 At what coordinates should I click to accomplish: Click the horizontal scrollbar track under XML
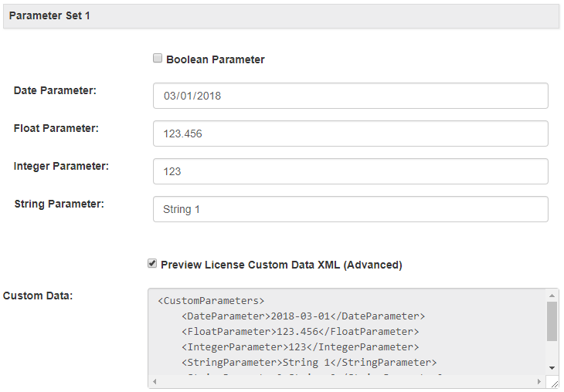(348, 382)
